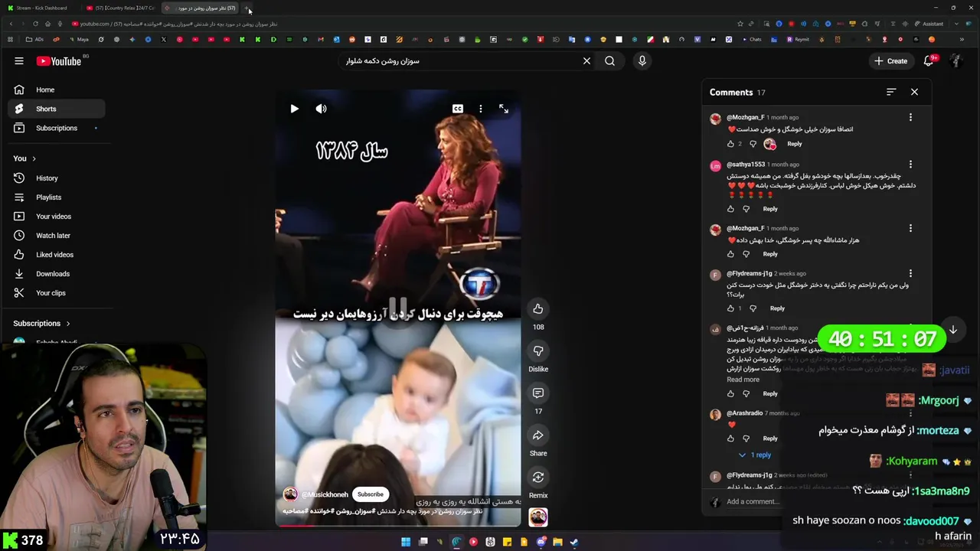Open the sound thumbnail under Remix
Screen dimensions: 980x551
[x=538, y=518]
